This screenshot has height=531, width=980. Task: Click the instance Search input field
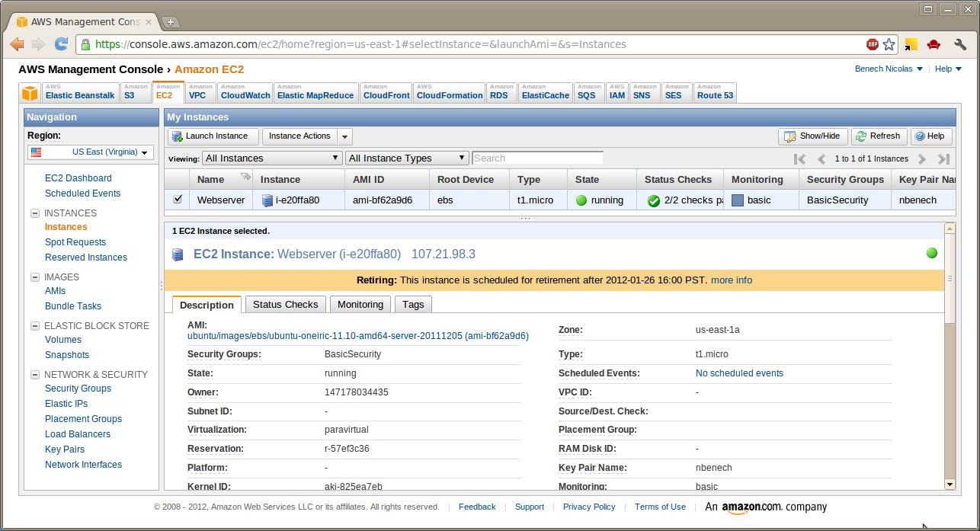537,158
